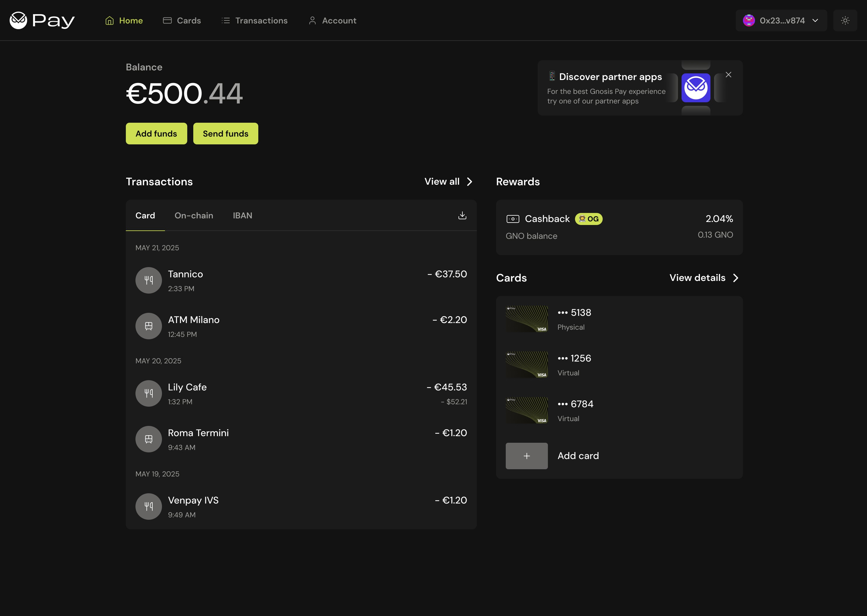Click the Roma Termini transit icon
867x616 pixels.
point(148,439)
